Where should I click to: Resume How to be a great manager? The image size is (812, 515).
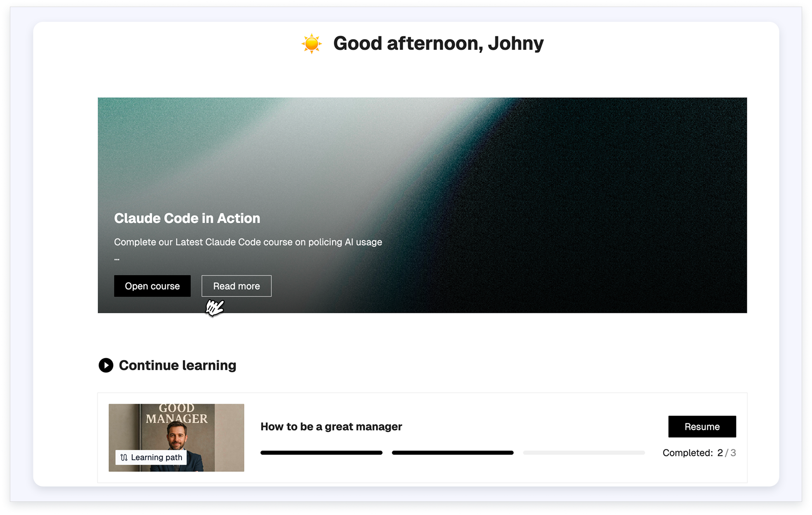pos(702,427)
